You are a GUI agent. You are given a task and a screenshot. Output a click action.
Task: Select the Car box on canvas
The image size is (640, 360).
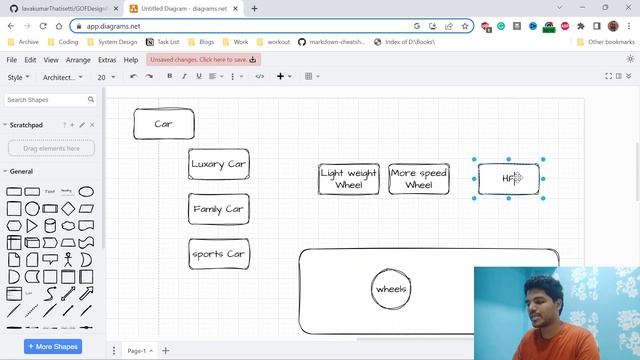[164, 124]
